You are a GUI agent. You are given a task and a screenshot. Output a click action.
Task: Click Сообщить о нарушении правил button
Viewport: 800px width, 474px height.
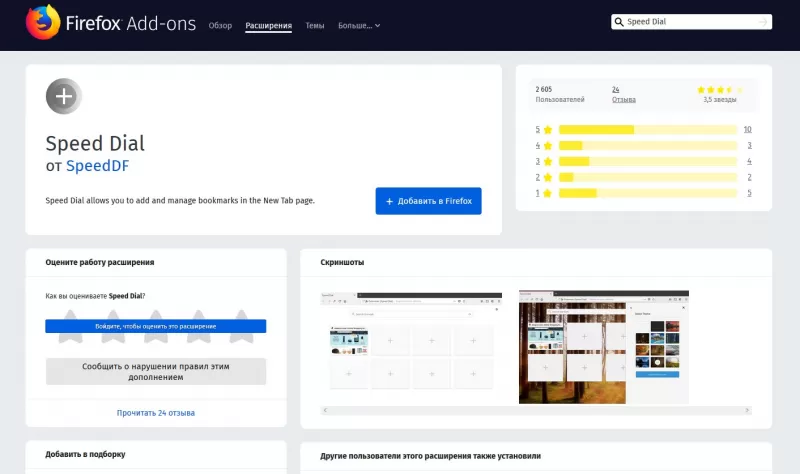pyautogui.click(x=156, y=371)
